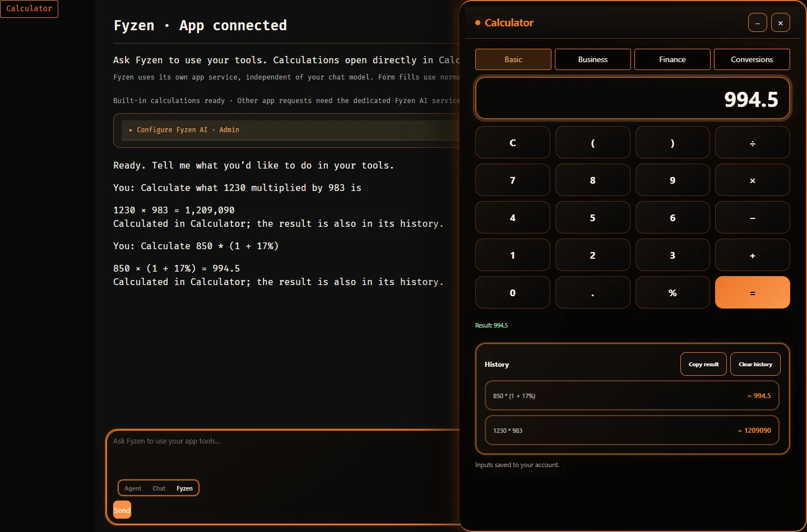807x532 pixels.
Task: Click the Send button
Action: 122,510
